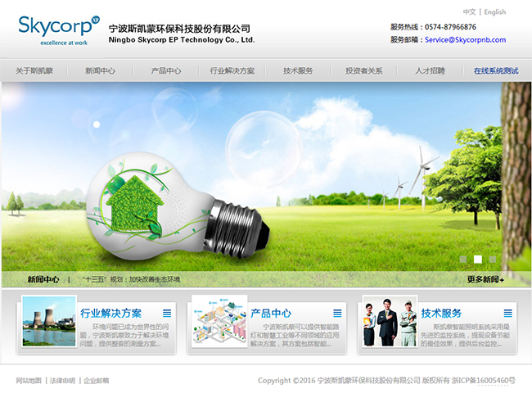Click the 在线系统测试 link

point(496,71)
